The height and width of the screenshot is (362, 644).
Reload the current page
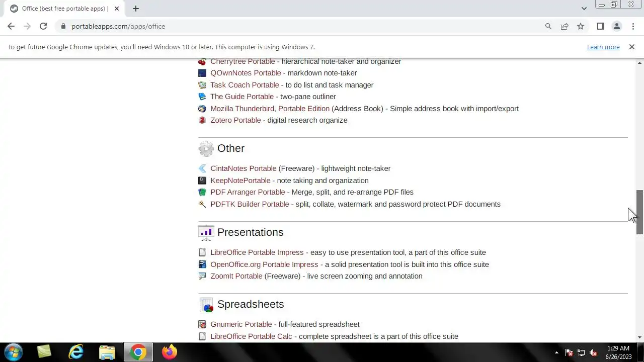tap(43, 26)
